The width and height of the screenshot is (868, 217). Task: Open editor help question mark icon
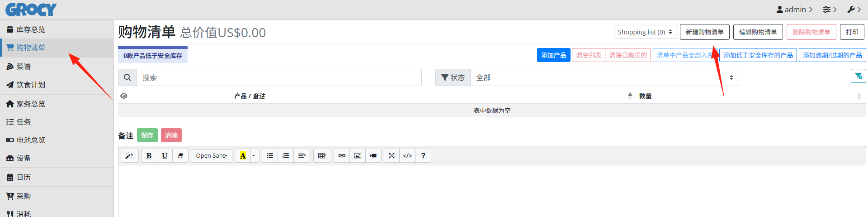[423, 156]
